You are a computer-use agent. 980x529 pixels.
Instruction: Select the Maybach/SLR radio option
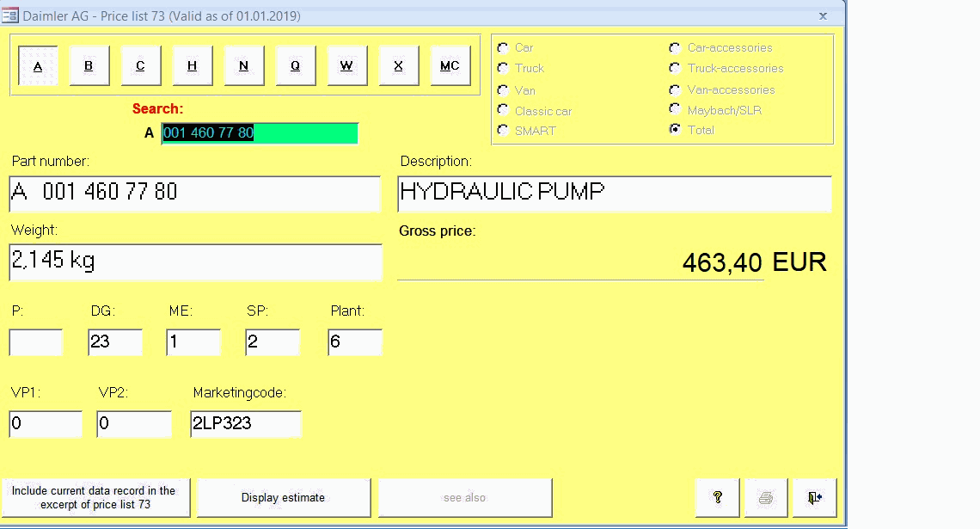tap(674, 109)
